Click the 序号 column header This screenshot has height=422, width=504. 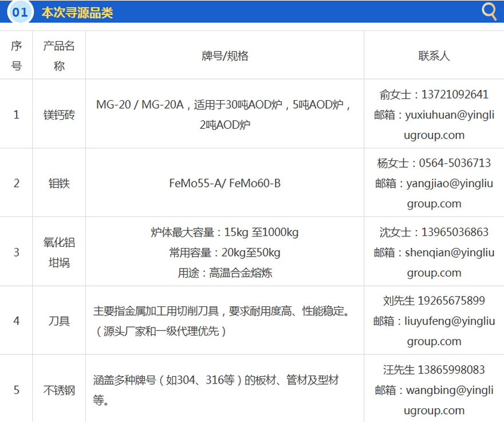(16, 56)
